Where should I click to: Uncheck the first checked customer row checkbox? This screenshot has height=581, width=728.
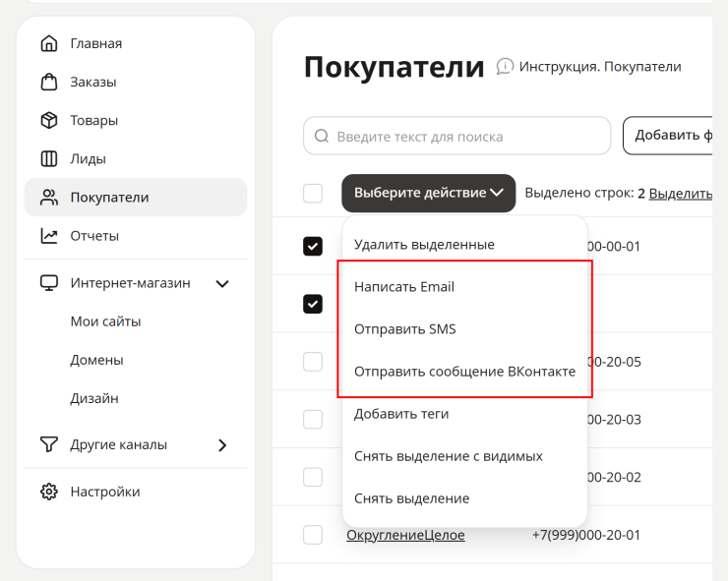point(313,246)
